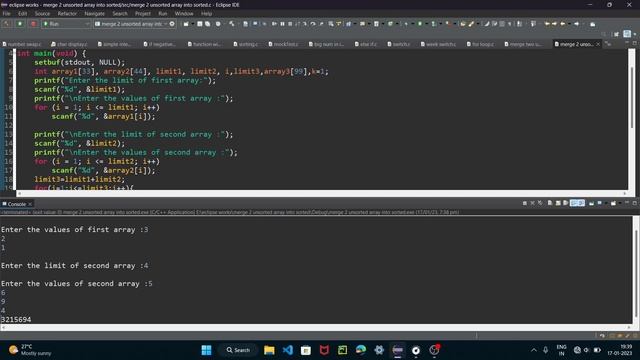
Task: Open the Window menu
Action: (x=184, y=13)
